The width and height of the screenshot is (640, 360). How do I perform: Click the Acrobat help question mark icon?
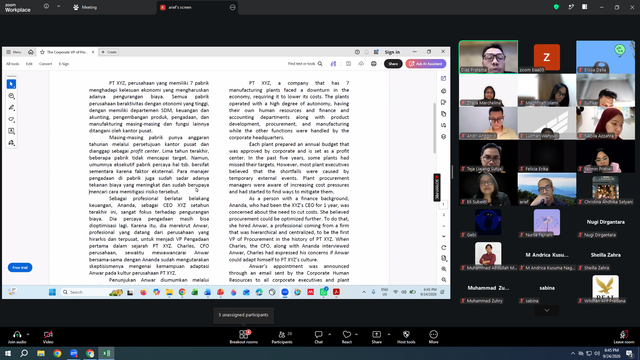[357, 52]
